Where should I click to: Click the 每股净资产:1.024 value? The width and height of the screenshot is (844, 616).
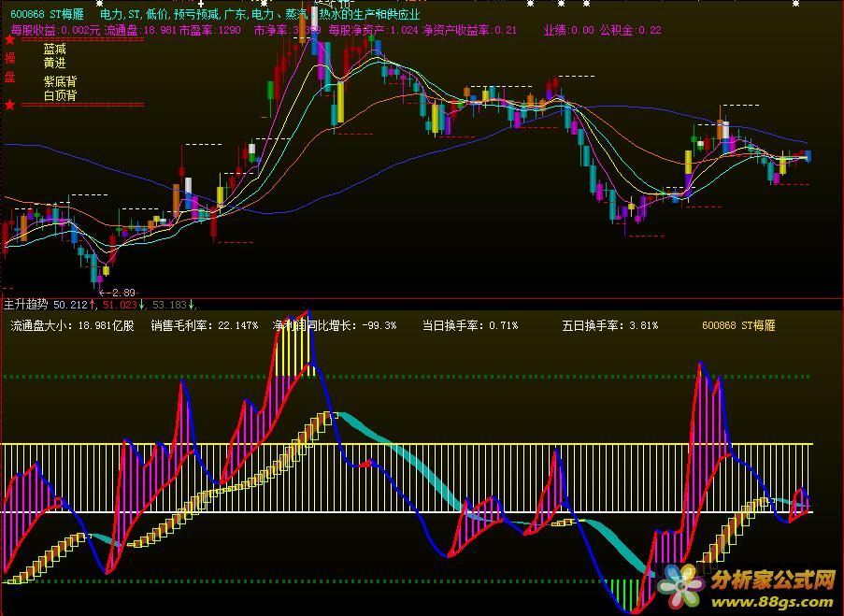click(374, 30)
